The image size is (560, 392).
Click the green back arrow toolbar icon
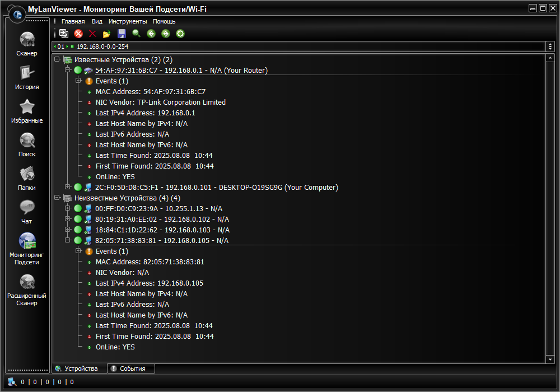click(x=151, y=34)
